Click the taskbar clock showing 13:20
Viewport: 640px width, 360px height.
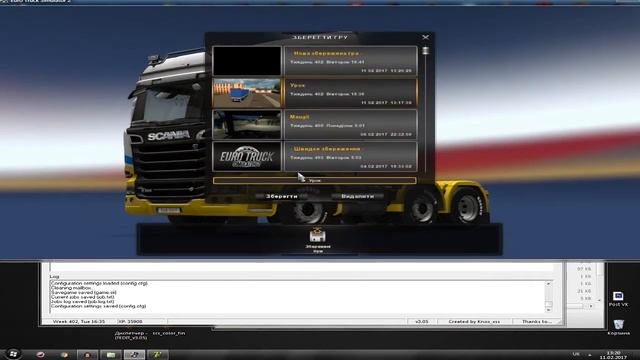click(x=613, y=355)
